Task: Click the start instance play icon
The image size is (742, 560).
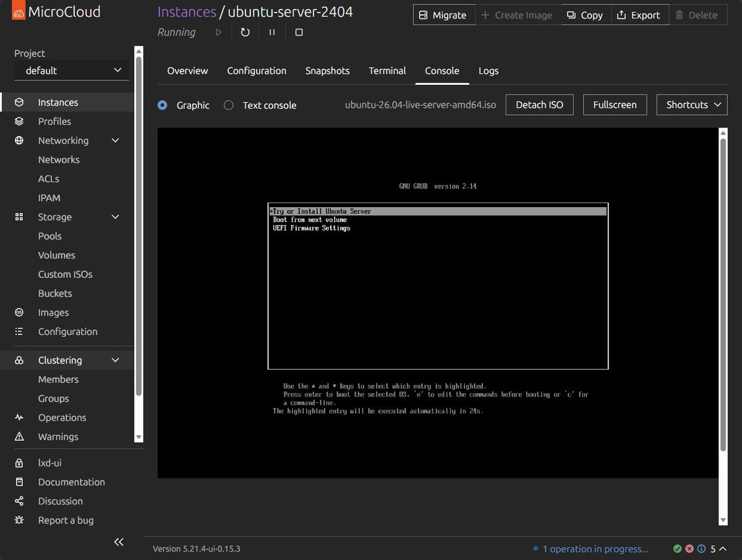Action: [x=218, y=32]
